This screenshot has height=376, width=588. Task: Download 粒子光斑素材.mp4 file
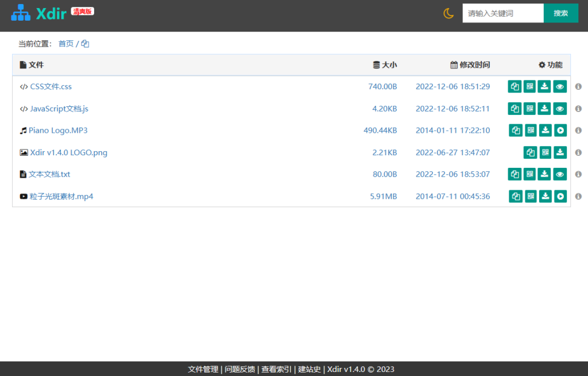[546, 197]
